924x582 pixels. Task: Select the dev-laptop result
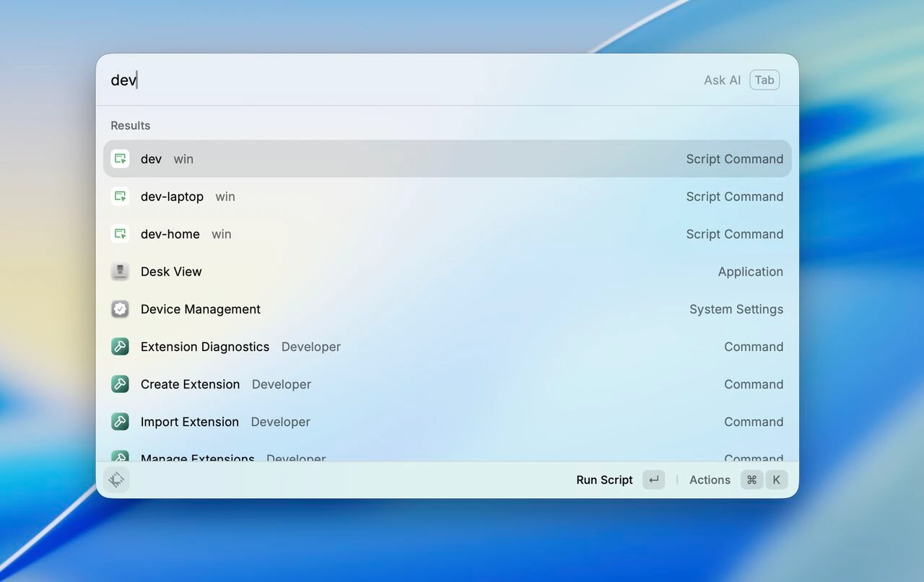(x=448, y=196)
